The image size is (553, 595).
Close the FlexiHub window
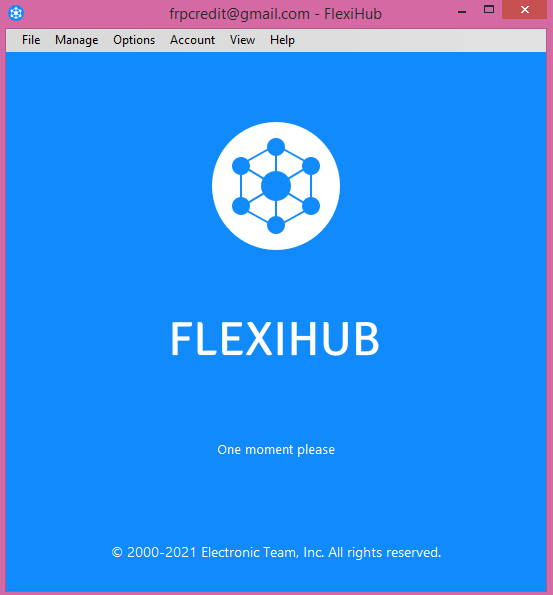coord(525,10)
